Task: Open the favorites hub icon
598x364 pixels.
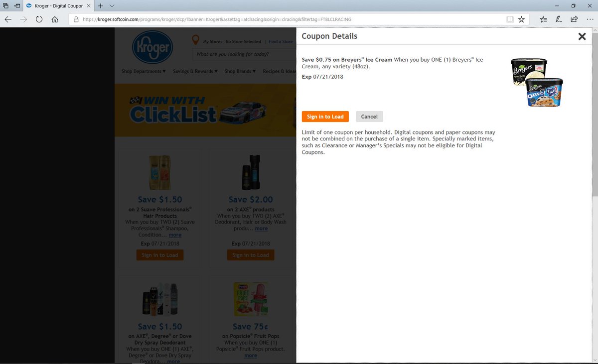Action: point(544,19)
